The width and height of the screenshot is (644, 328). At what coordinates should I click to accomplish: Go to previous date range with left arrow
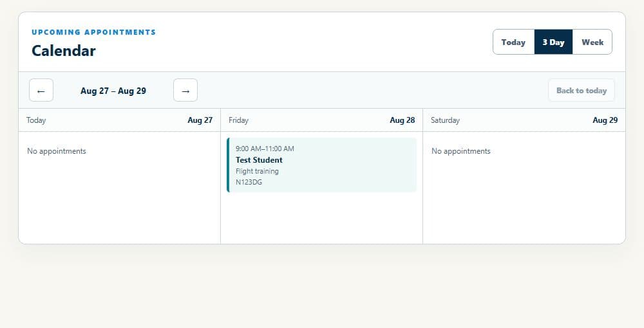41,90
